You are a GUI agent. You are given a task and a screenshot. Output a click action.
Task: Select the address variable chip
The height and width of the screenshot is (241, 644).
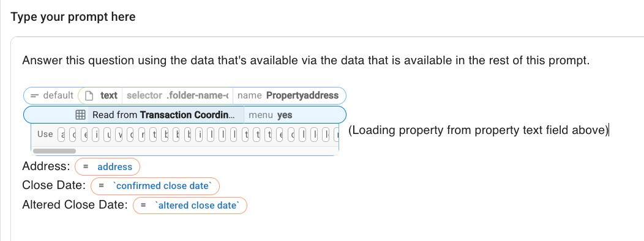click(x=107, y=167)
